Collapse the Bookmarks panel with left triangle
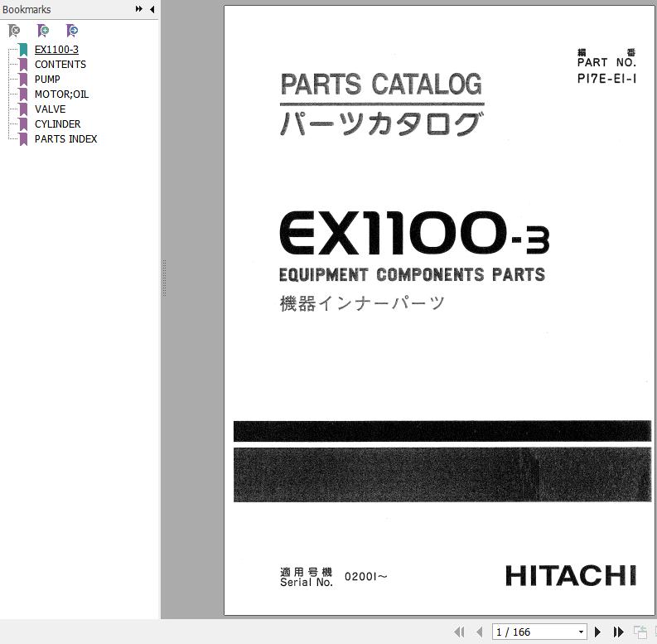 [x=152, y=9]
